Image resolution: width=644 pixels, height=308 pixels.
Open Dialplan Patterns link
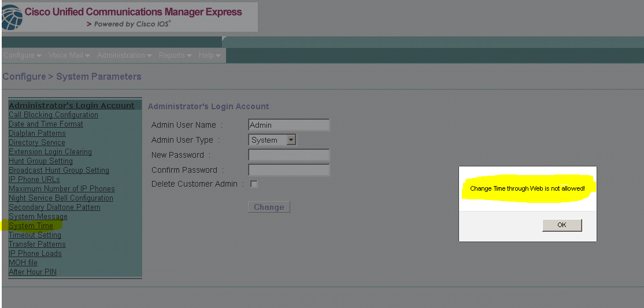click(x=37, y=133)
